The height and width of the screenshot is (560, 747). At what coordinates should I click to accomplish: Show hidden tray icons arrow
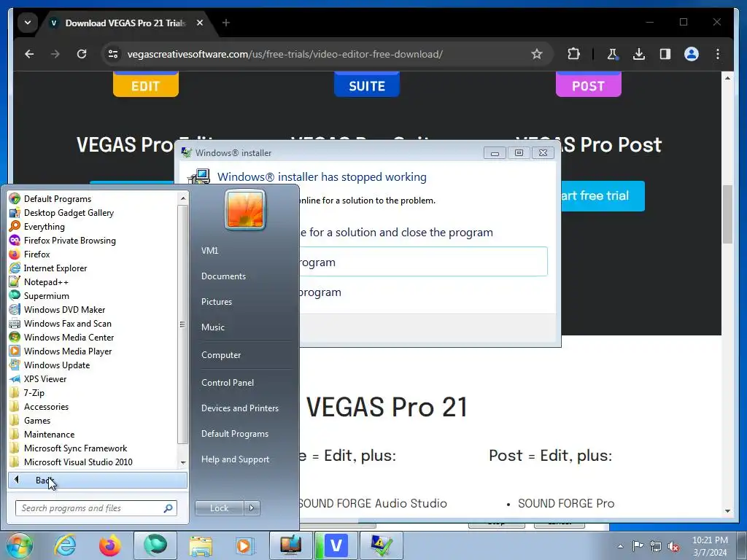pos(620,546)
